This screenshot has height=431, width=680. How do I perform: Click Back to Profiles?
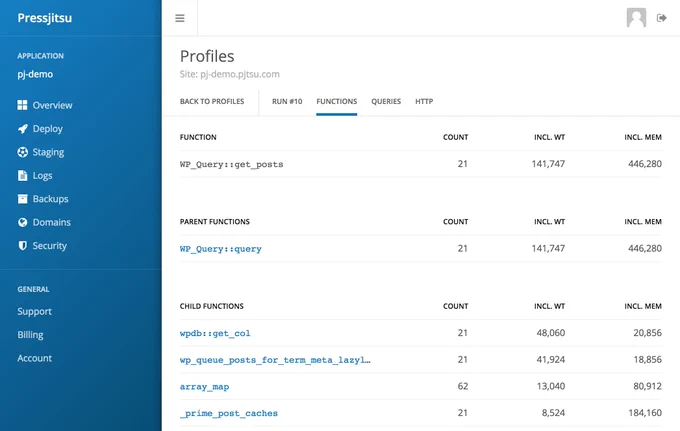click(212, 101)
